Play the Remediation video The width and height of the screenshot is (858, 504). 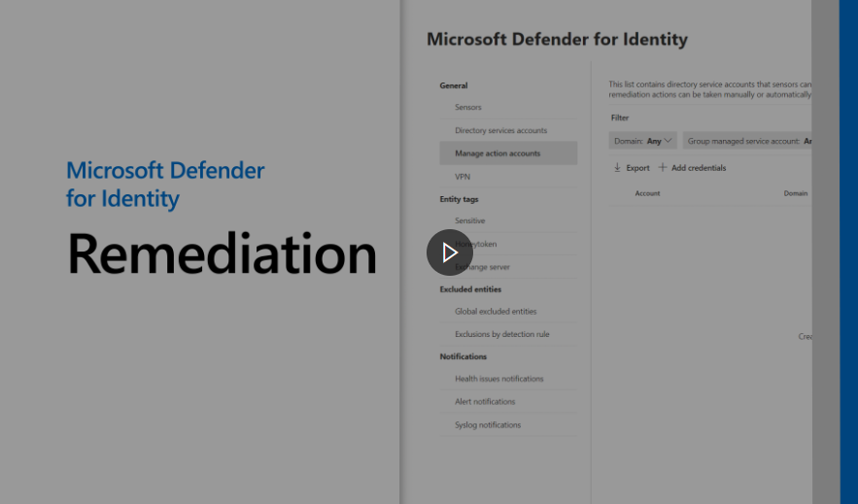coord(449,252)
